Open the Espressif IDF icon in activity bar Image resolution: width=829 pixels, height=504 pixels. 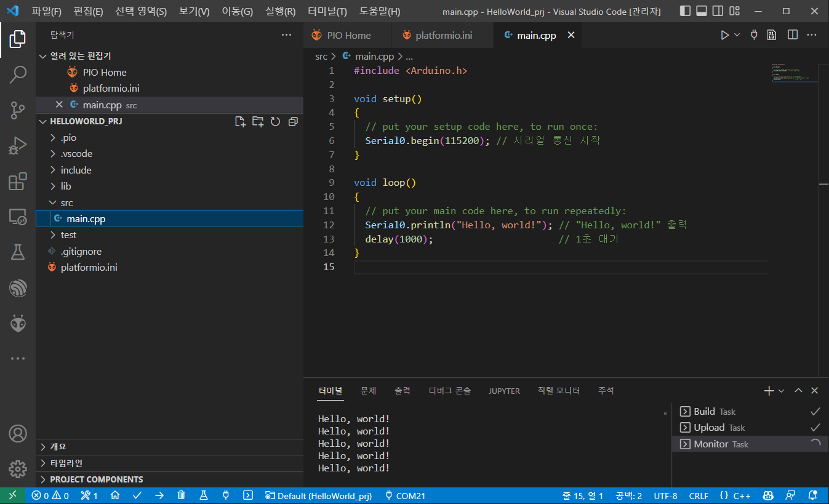click(x=18, y=287)
